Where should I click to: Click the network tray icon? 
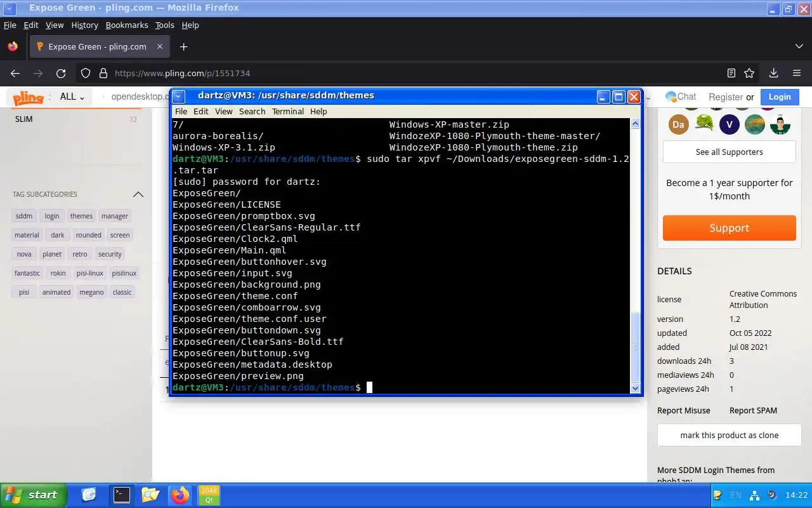pos(754,495)
